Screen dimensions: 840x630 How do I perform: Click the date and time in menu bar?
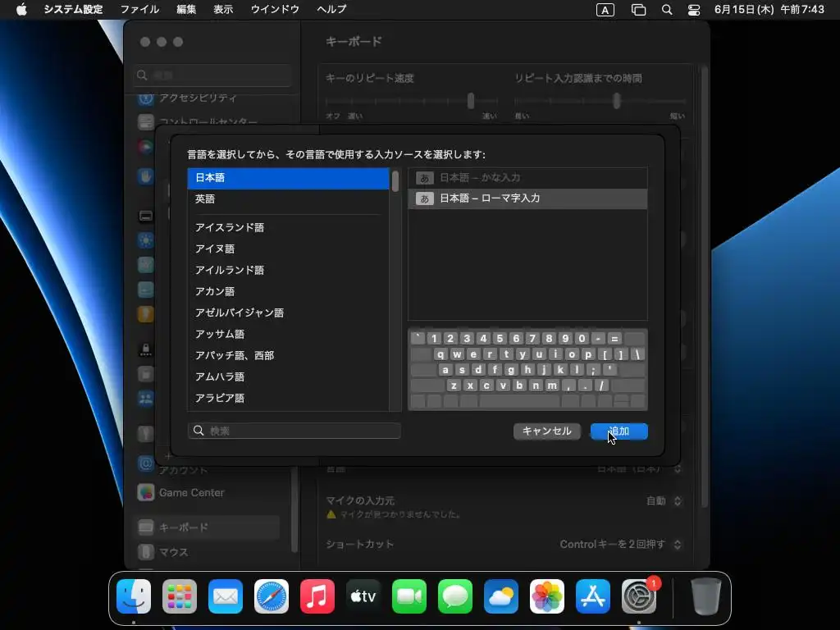click(769, 9)
